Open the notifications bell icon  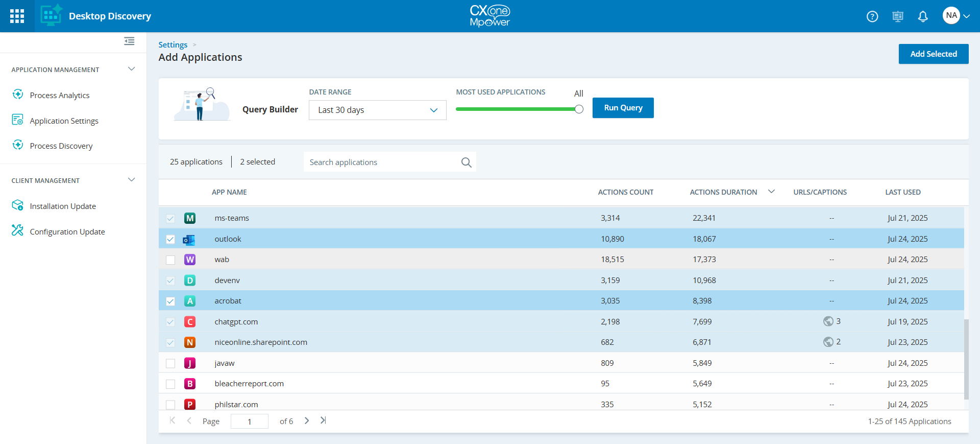(x=923, y=16)
